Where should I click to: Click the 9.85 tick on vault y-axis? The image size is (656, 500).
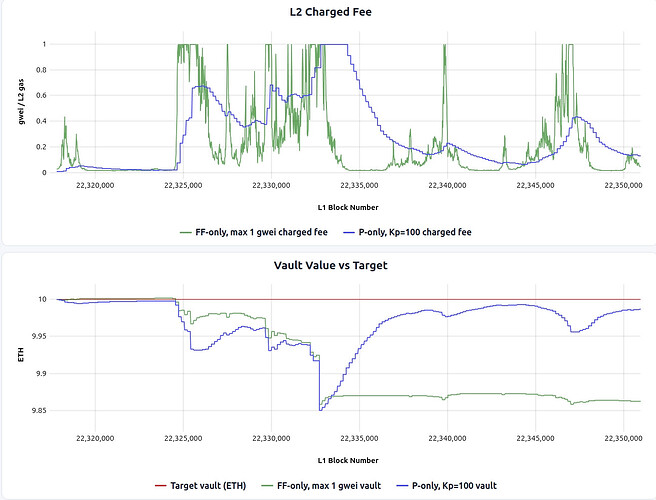point(38,410)
